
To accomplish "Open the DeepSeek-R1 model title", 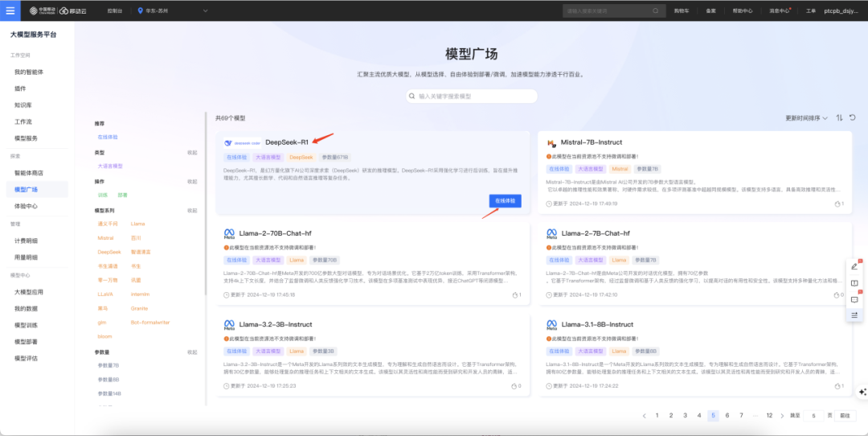I will pos(287,142).
